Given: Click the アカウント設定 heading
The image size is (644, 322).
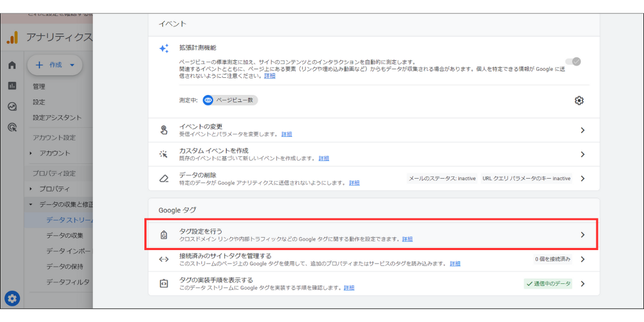Looking at the screenshot, I should tap(53, 137).
